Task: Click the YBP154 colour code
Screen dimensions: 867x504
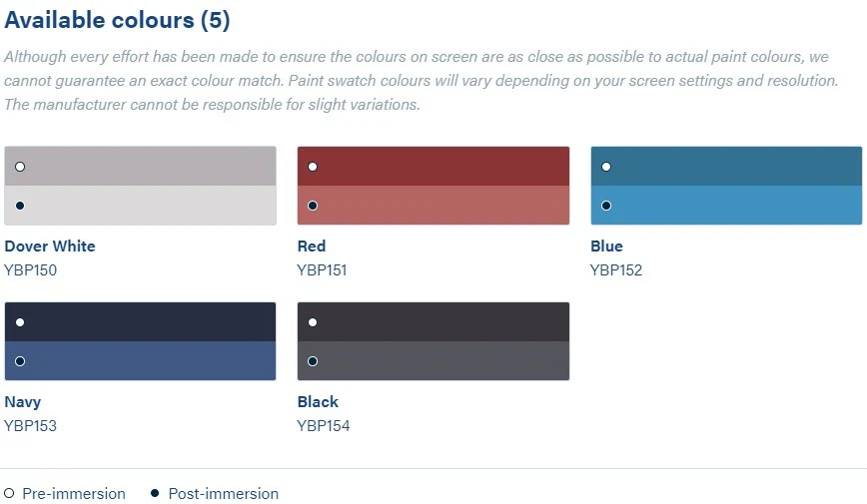Action: pos(324,426)
